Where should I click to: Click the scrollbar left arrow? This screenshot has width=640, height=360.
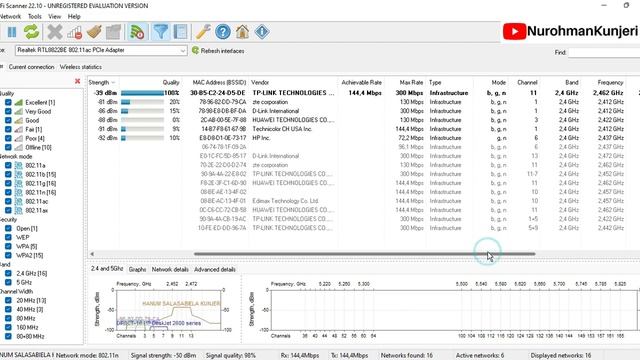click(x=92, y=254)
